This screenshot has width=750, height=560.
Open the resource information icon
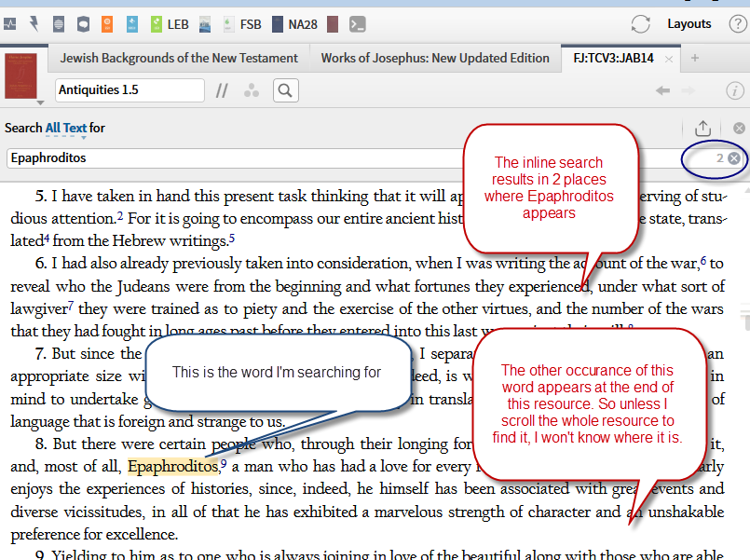[x=735, y=90]
